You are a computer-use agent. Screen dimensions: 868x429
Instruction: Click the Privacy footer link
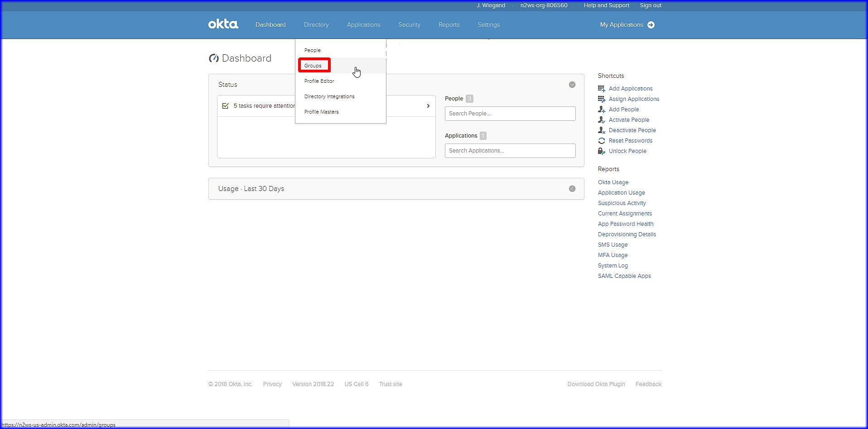coord(272,384)
